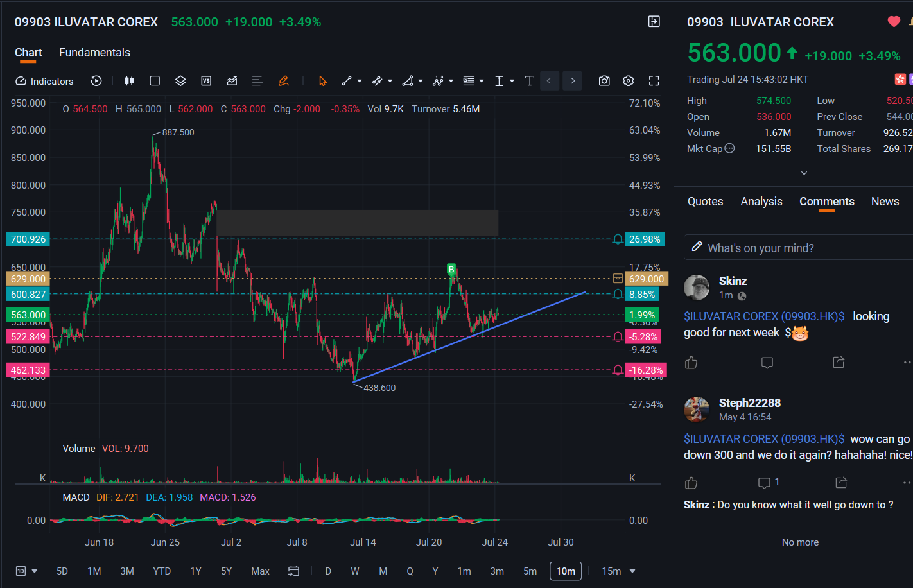Select the Max time range

(260, 571)
